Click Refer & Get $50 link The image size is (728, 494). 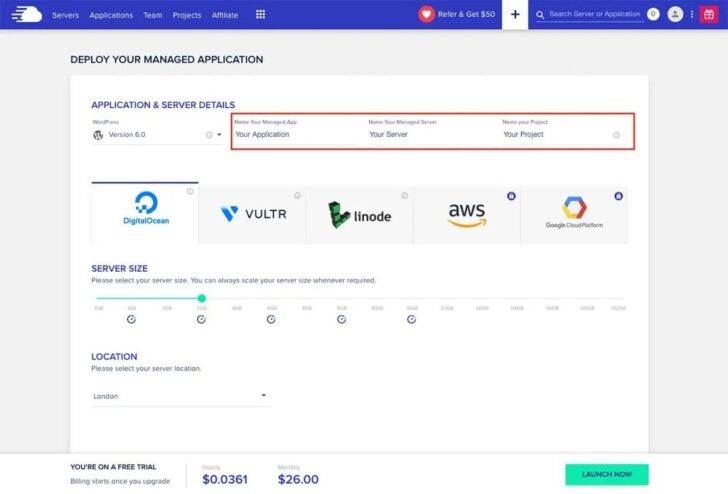pyautogui.click(x=466, y=14)
